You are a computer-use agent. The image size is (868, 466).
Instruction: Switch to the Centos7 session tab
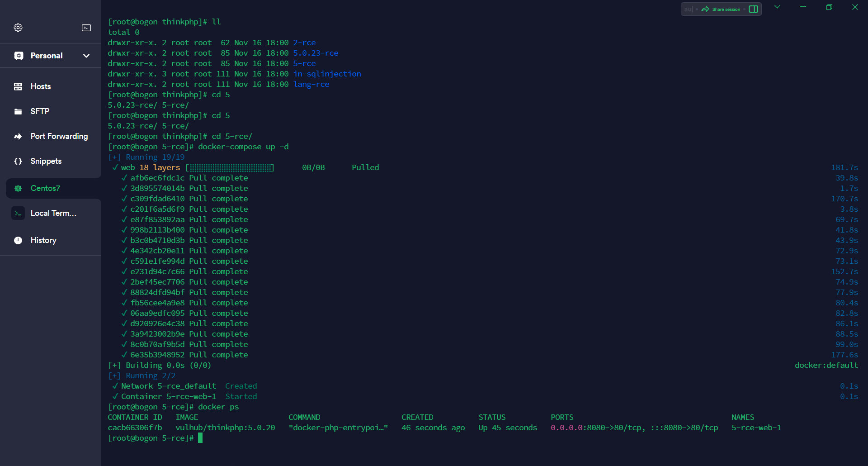click(53, 188)
